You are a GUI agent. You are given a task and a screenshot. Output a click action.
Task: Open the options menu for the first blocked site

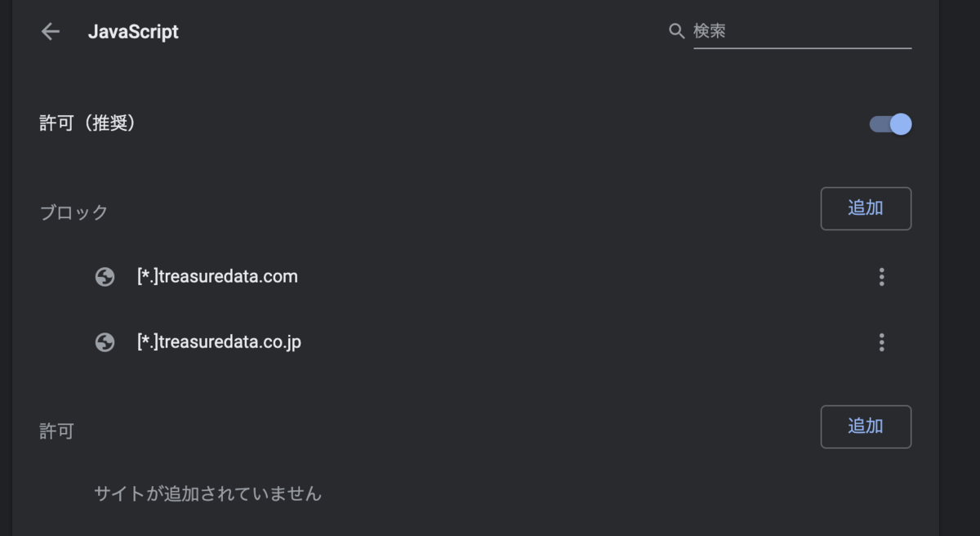click(x=881, y=277)
